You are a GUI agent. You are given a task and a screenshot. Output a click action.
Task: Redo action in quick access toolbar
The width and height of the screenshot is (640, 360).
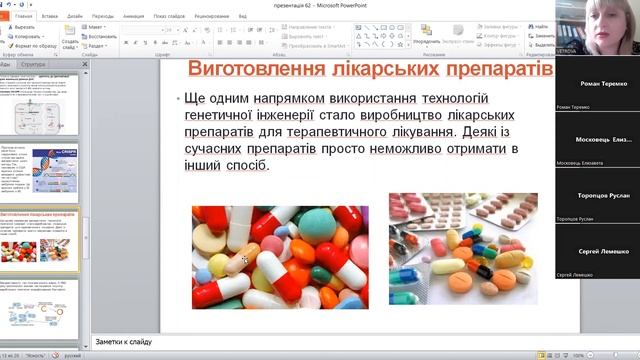pyautogui.click(x=22, y=4)
